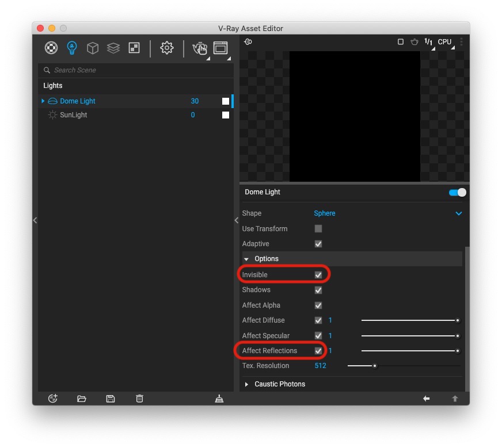Open the Settings gear icon
The height and width of the screenshot is (448, 502).
(167, 48)
